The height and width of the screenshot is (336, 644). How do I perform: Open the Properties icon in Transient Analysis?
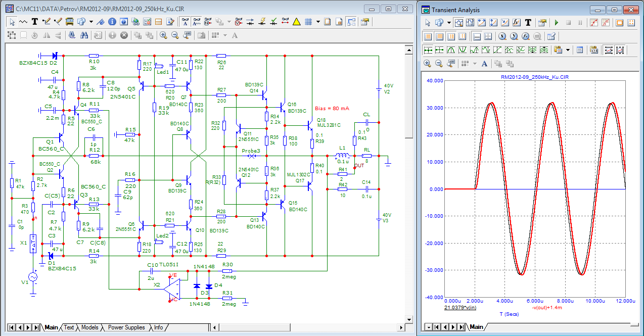tap(542, 23)
